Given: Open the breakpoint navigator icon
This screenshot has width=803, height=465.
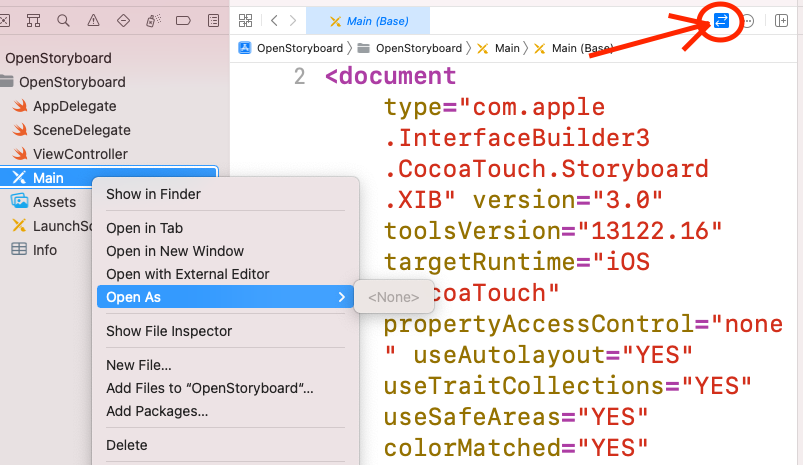Looking at the screenshot, I should (x=183, y=20).
